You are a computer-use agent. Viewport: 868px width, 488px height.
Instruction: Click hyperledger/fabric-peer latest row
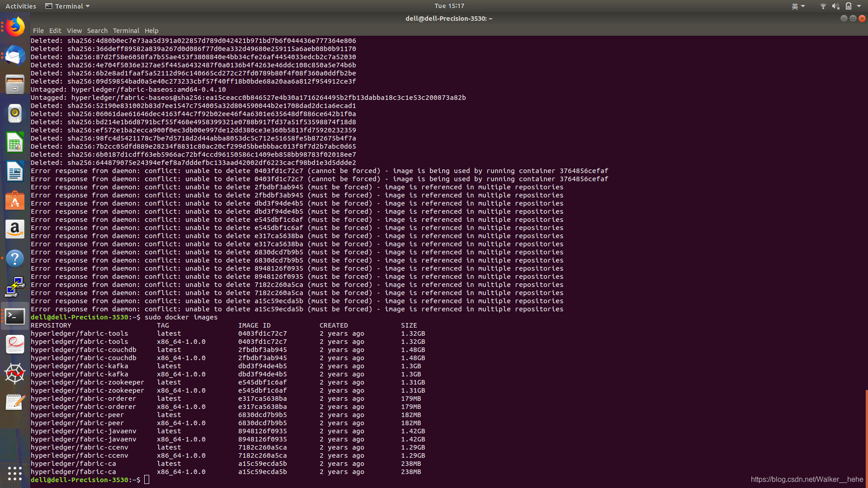226,415
